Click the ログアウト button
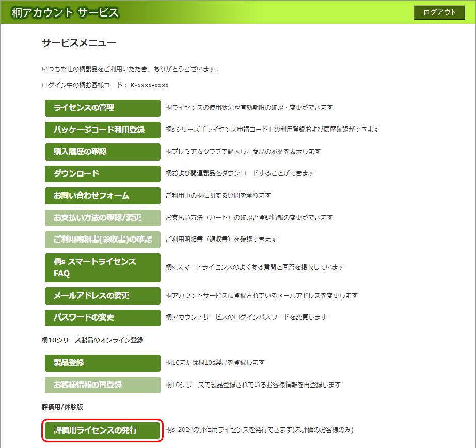The width and height of the screenshot is (476, 448). pos(439,12)
